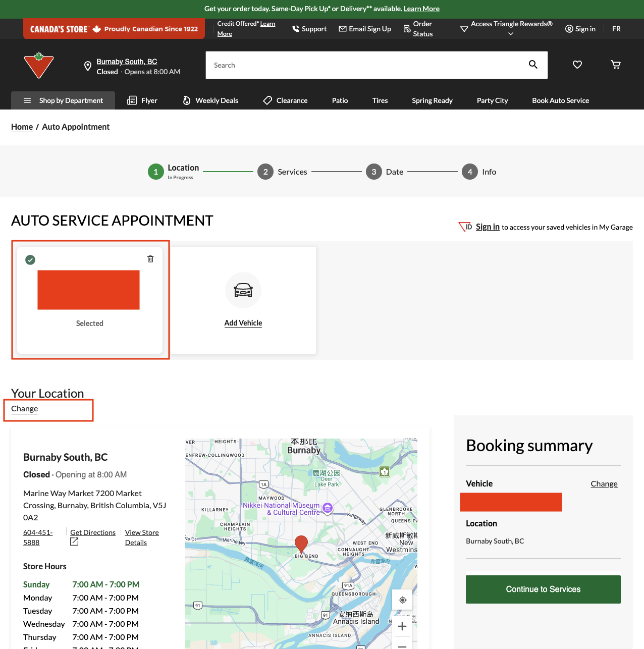The image size is (644, 649).
Task: Click the search magnifying glass icon
Action: pos(533,65)
